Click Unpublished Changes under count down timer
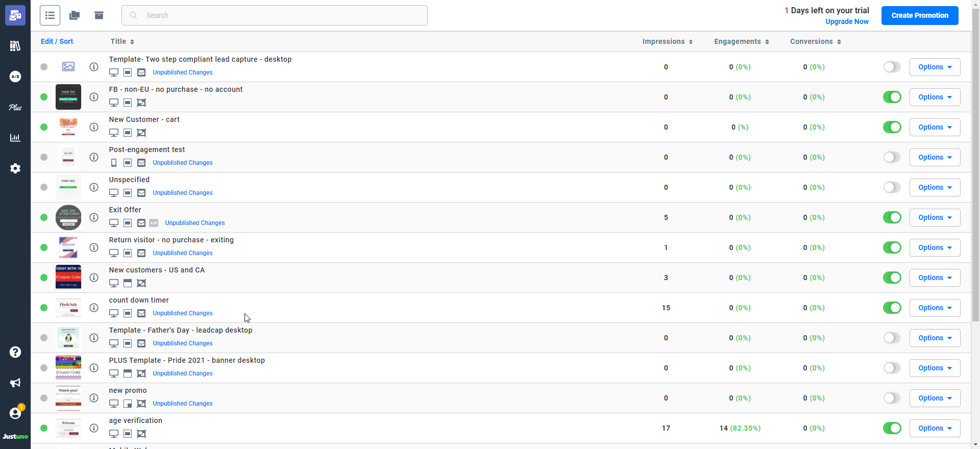Image resolution: width=980 pixels, height=449 pixels. tap(182, 313)
